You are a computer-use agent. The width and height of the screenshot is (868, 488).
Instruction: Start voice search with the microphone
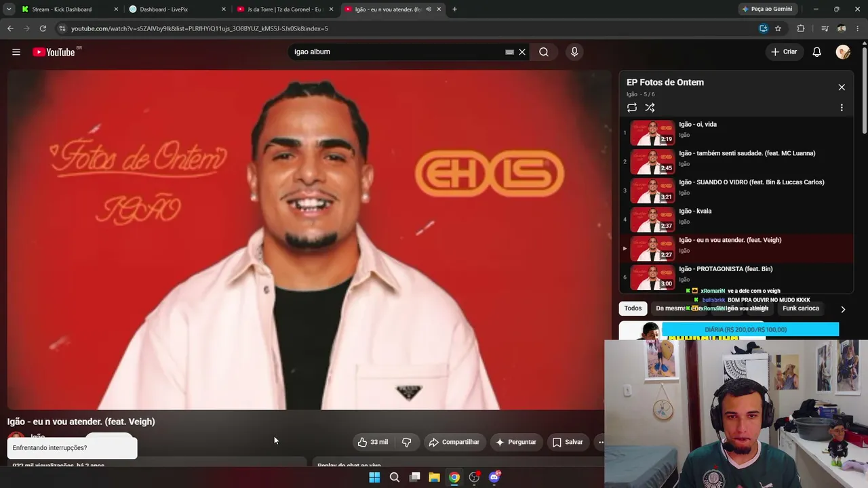point(574,52)
